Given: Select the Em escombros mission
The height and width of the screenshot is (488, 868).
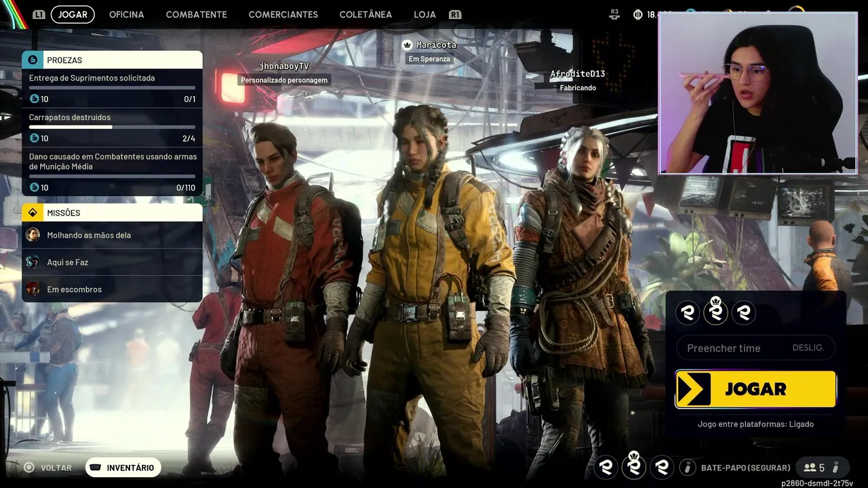Looking at the screenshot, I should 112,289.
